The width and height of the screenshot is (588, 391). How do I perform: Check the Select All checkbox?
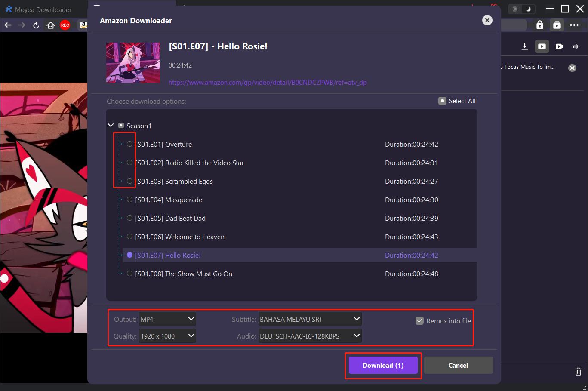442,101
